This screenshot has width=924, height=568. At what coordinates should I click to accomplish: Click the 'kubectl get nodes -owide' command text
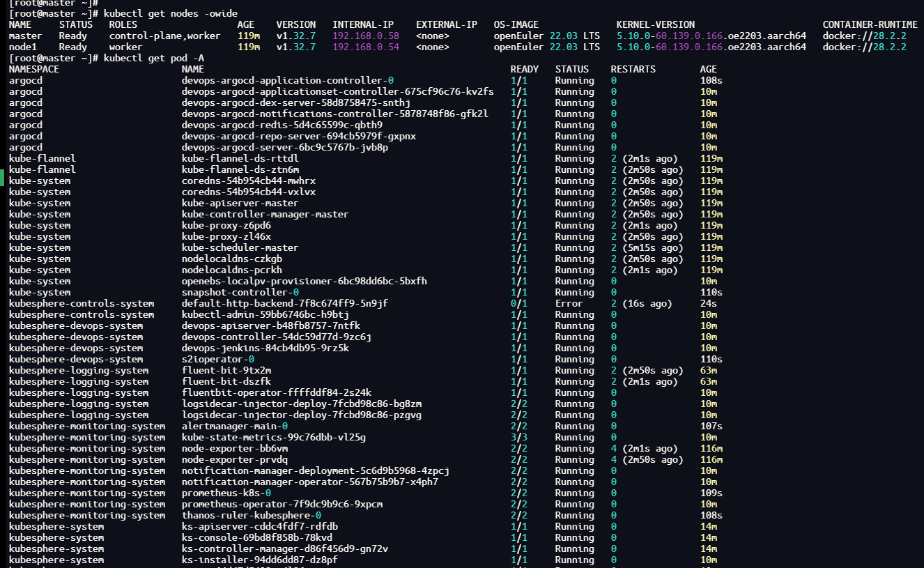(x=171, y=14)
